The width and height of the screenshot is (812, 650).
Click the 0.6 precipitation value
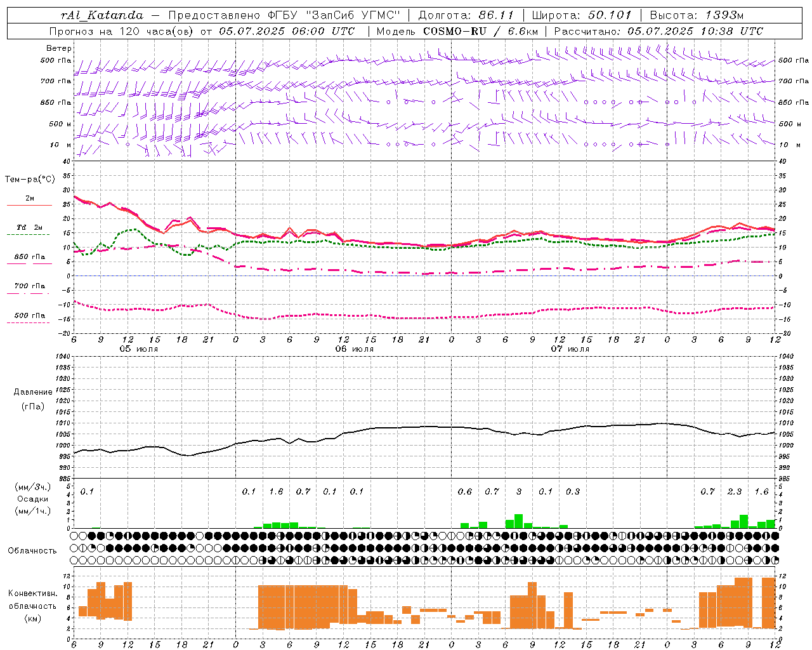[x=465, y=491]
